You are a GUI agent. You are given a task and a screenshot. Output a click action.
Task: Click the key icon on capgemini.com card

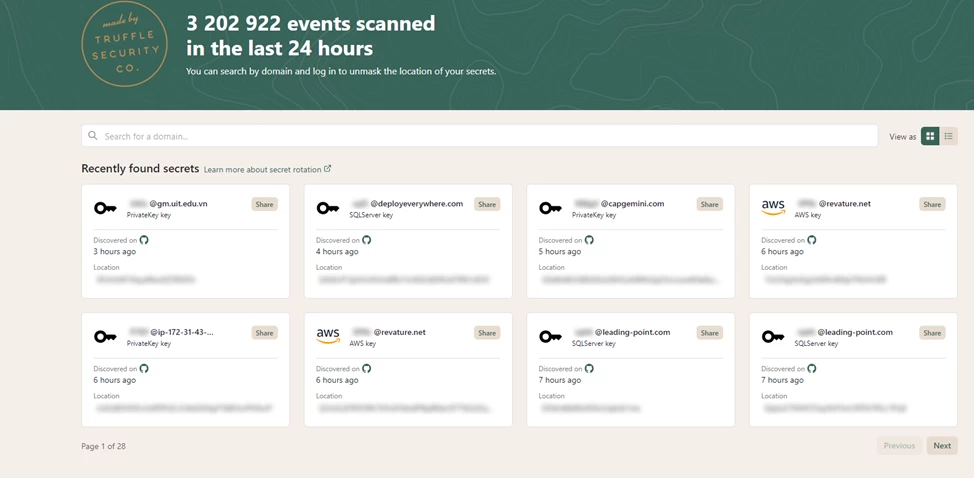[x=550, y=208]
